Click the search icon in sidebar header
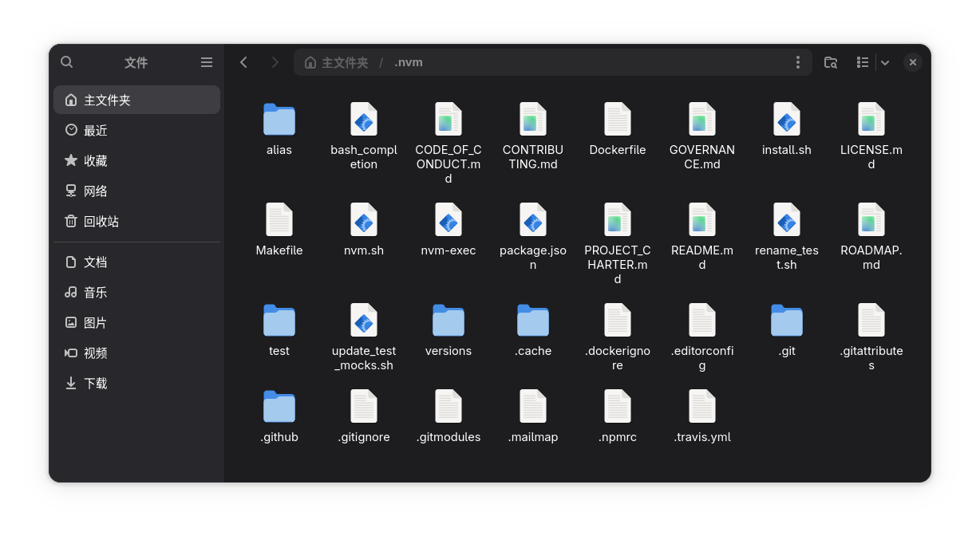Image resolution: width=980 pixels, height=536 pixels. pyautogui.click(x=67, y=62)
